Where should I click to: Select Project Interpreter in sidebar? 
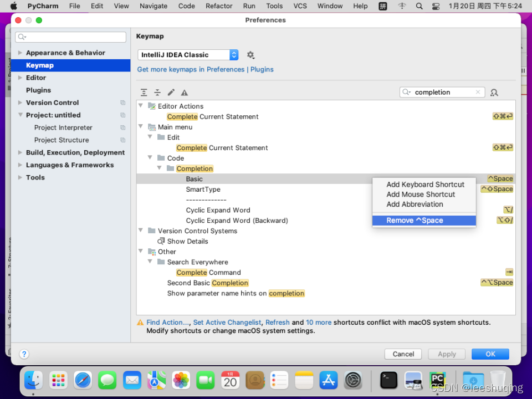[x=63, y=127]
